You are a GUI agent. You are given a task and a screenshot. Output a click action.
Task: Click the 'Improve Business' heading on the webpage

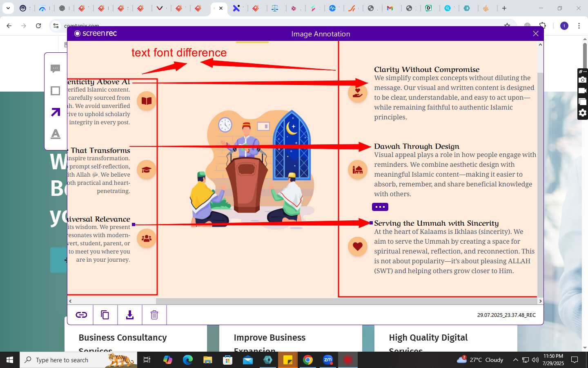(269, 337)
